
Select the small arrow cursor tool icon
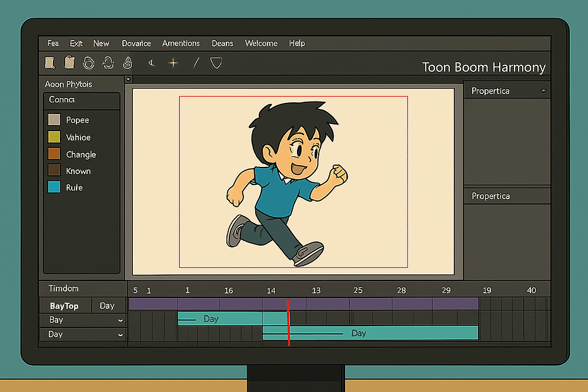[x=151, y=62]
